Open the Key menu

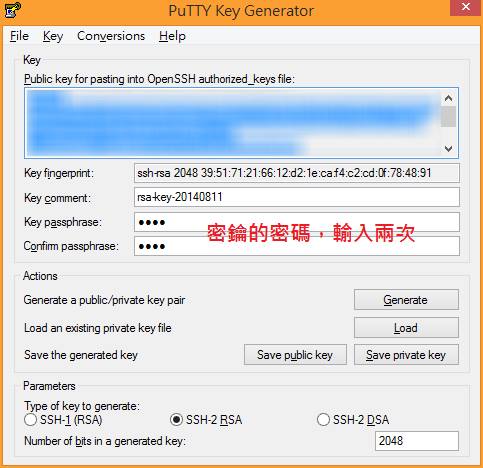(x=53, y=36)
